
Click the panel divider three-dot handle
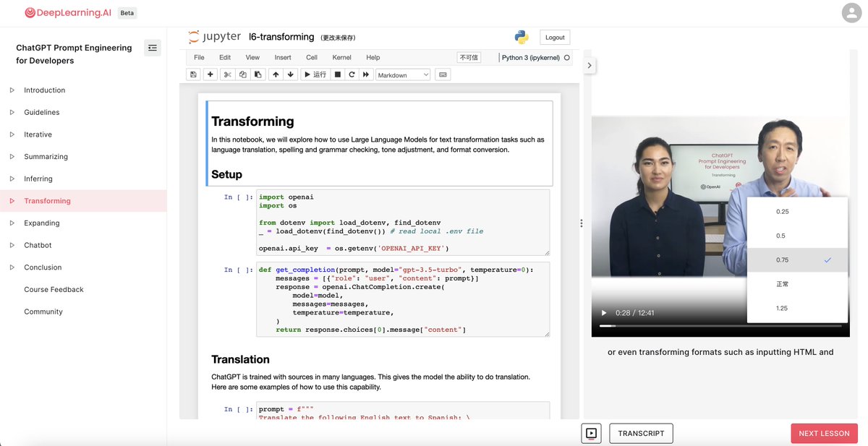pos(581,223)
